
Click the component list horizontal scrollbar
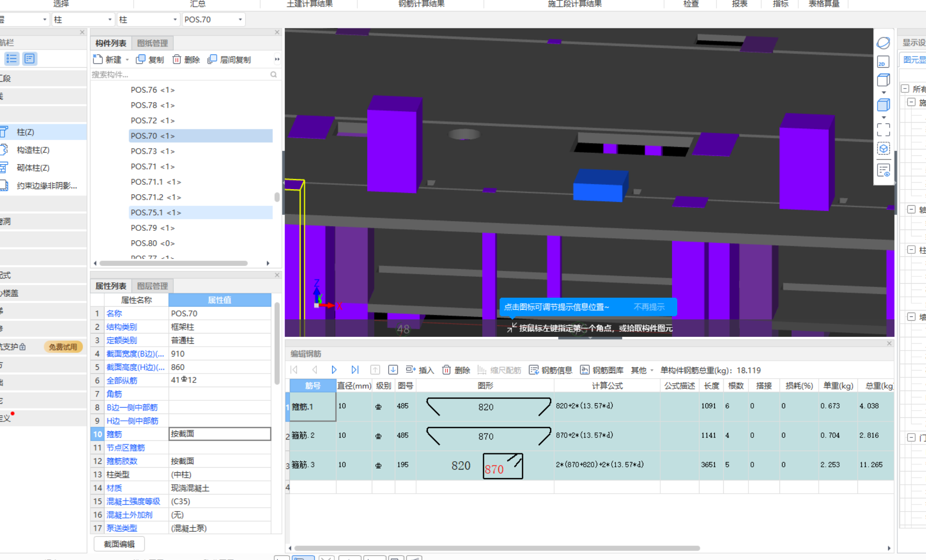173,263
